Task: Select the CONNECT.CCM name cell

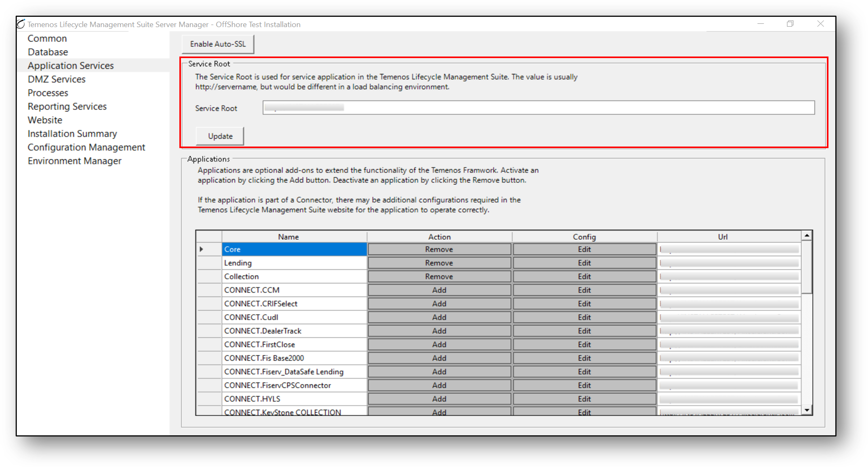Action: pos(294,290)
